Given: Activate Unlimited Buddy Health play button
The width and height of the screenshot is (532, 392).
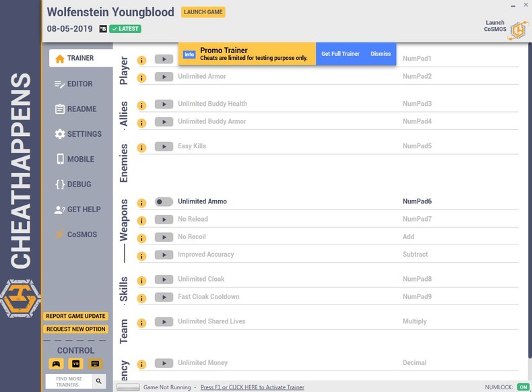Looking at the screenshot, I should point(164,104).
